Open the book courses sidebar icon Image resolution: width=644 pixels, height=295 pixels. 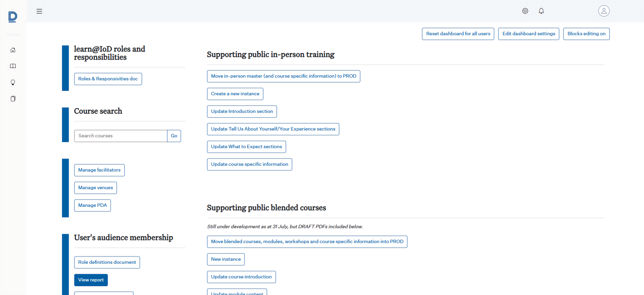13,66
